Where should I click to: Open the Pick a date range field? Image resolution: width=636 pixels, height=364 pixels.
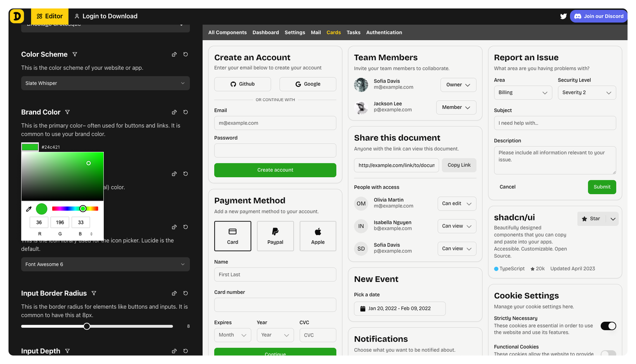[x=400, y=308]
